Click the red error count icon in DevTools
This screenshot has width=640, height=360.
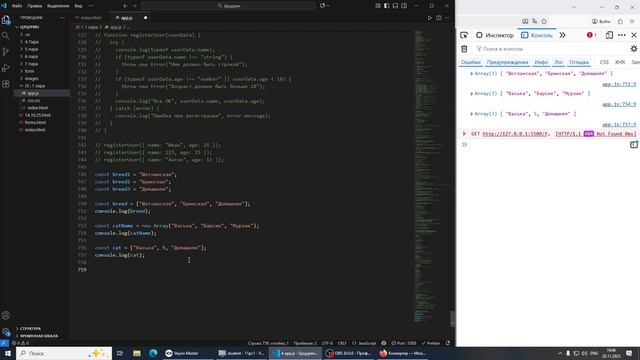[x=591, y=35]
